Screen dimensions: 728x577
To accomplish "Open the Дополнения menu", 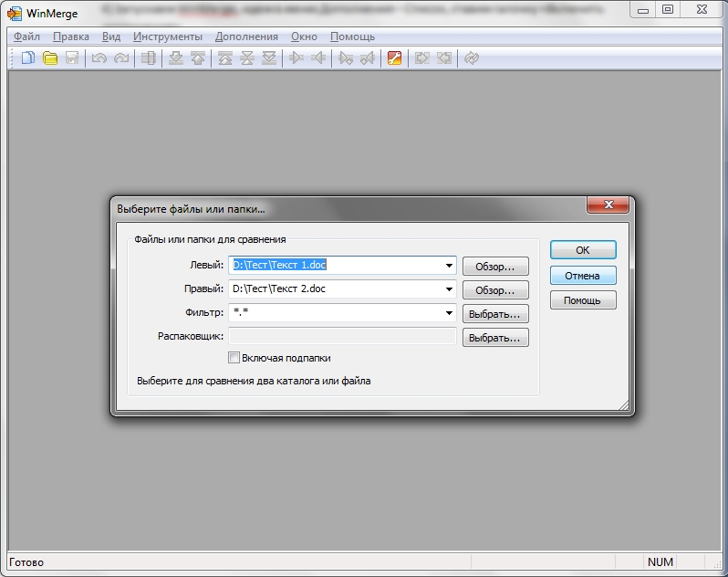I will (x=246, y=37).
